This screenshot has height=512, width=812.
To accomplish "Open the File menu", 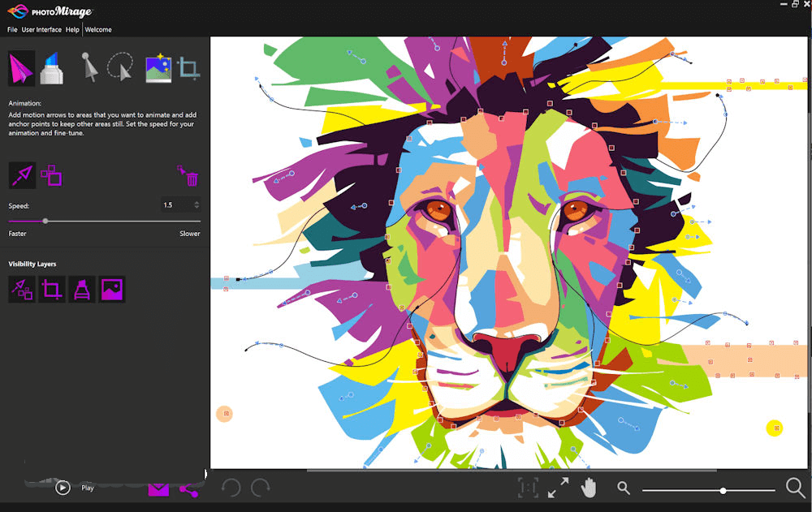I will pyautogui.click(x=12, y=30).
